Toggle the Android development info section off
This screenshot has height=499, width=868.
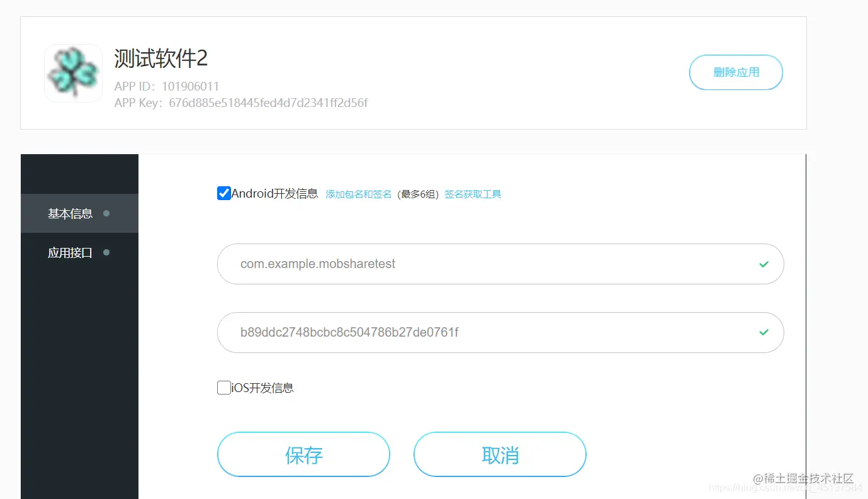coord(223,193)
